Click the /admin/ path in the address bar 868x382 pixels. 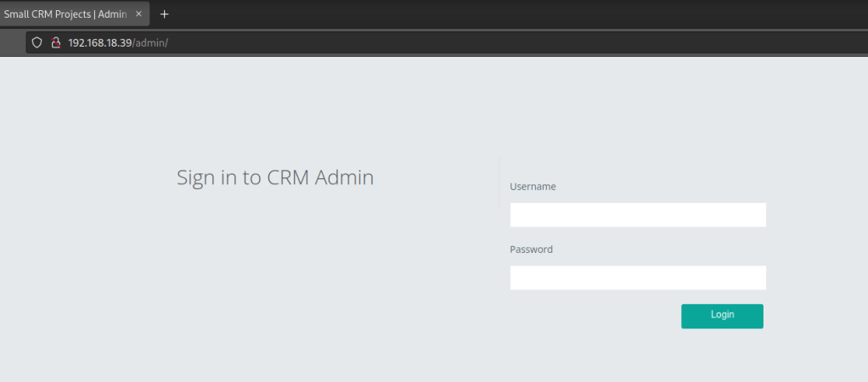tap(150, 42)
